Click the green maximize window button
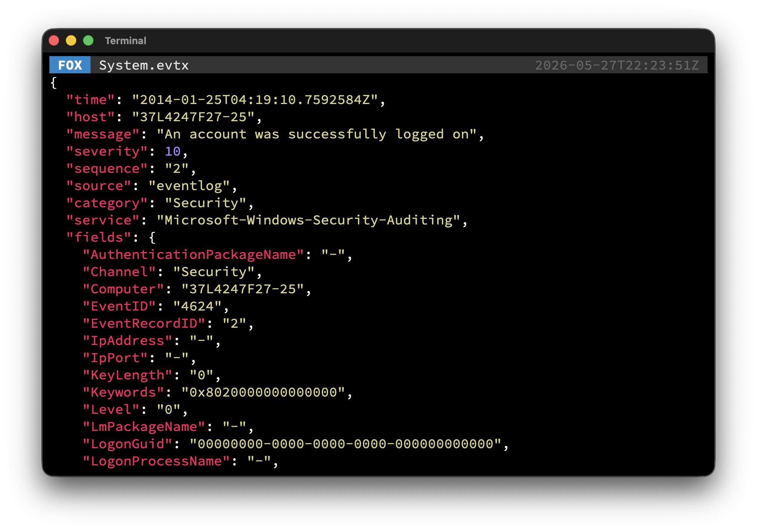This screenshot has height=532, width=757. pyautogui.click(x=88, y=40)
